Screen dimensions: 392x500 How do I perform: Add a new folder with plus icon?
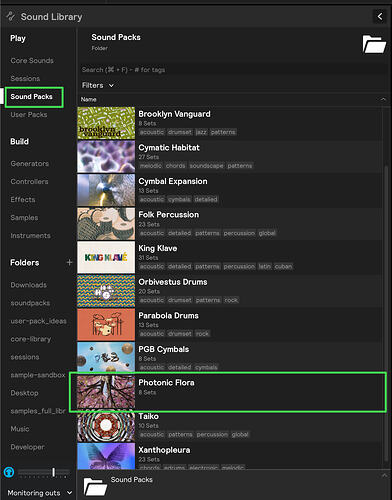(x=69, y=262)
